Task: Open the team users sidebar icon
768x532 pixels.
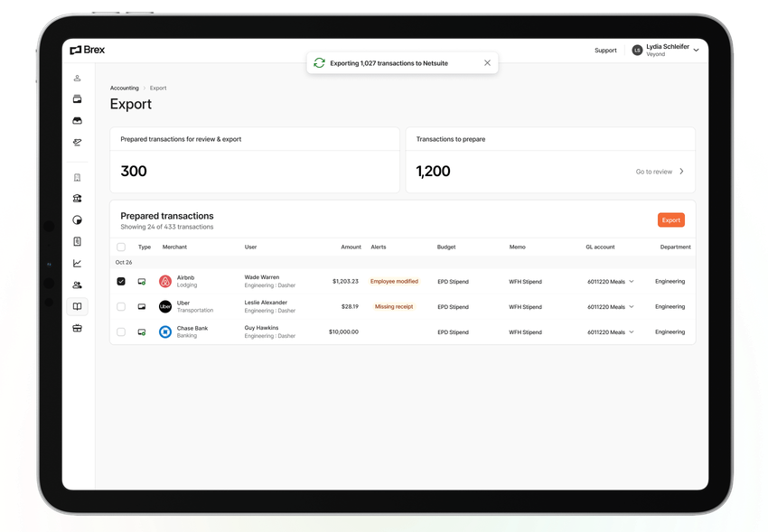Action: point(77,285)
